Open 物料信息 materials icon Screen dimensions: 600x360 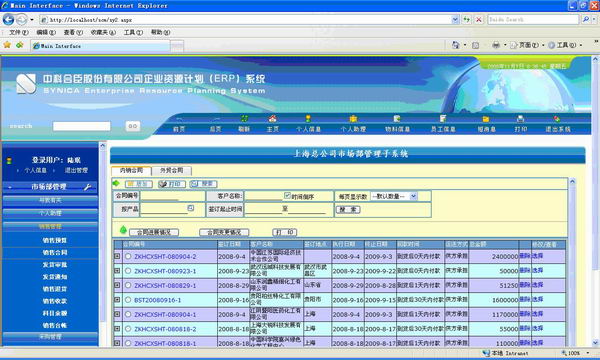point(397,119)
